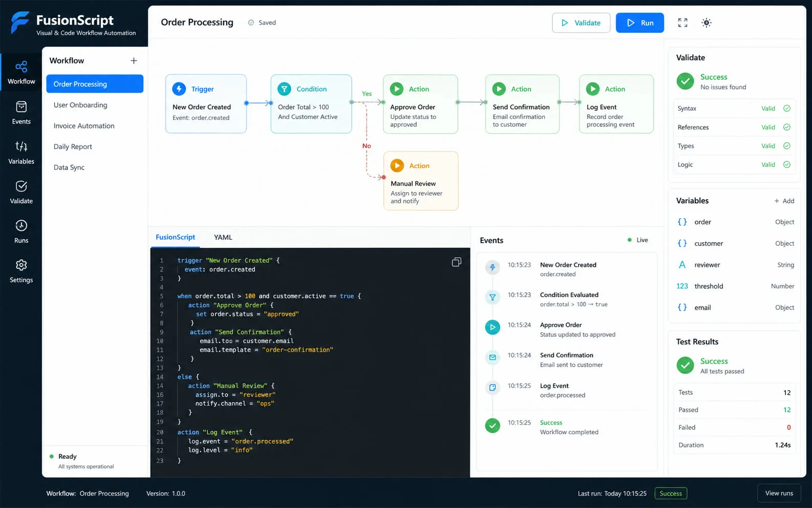
Task: Click the Validate button in header
Action: pyautogui.click(x=581, y=23)
